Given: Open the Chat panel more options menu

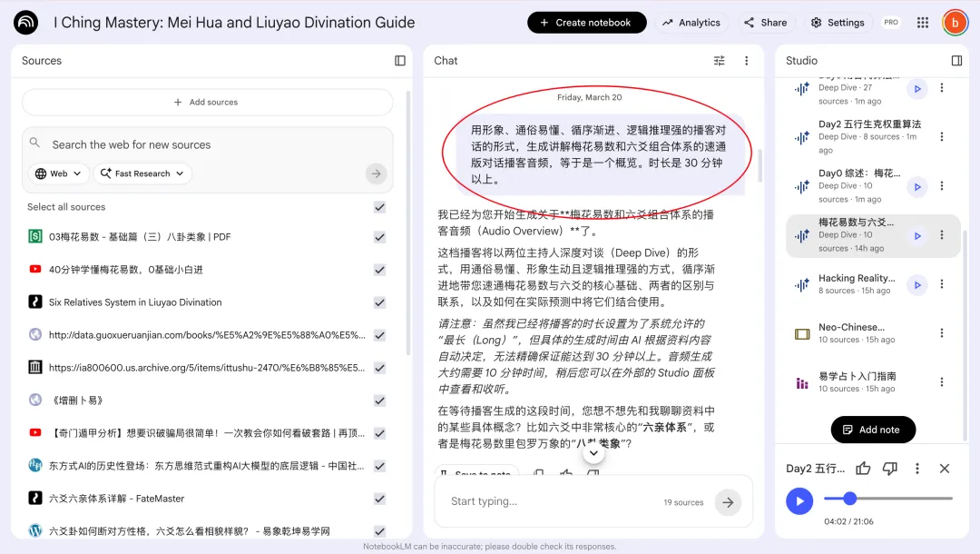Looking at the screenshot, I should pos(747,61).
